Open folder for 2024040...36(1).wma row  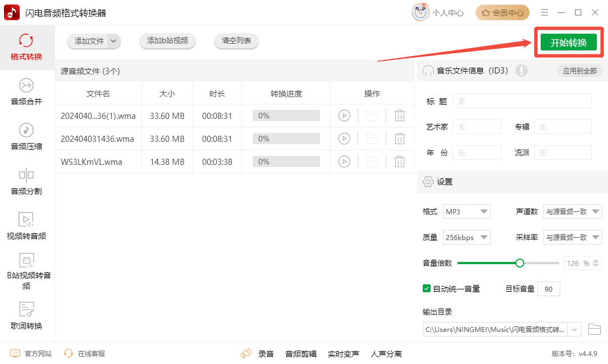pos(372,116)
